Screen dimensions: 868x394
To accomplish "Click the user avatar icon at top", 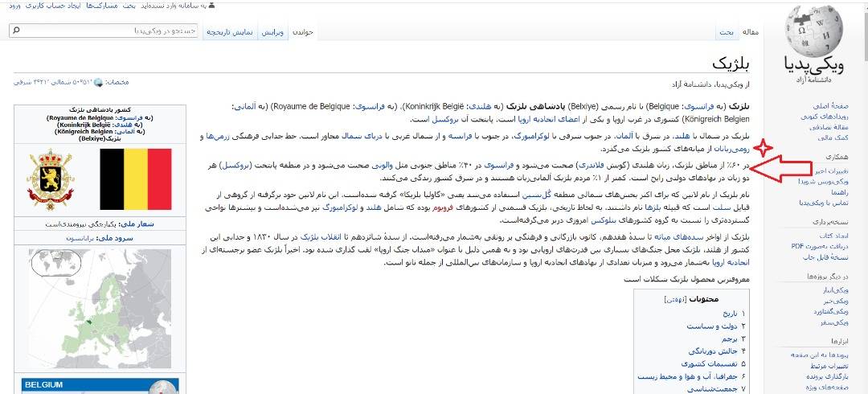I will click(x=211, y=5).
